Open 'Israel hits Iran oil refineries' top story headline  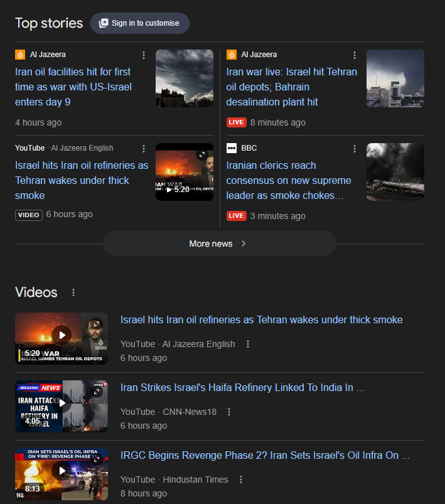(82, 180)
